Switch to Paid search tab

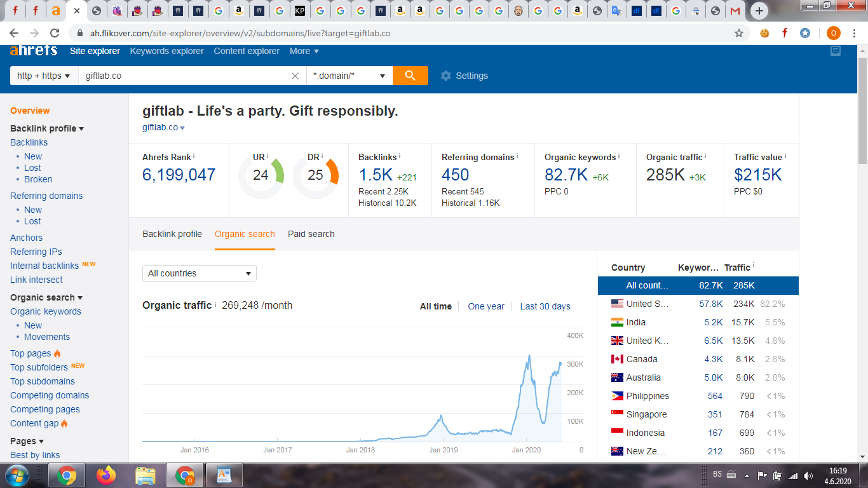(311, 234)
